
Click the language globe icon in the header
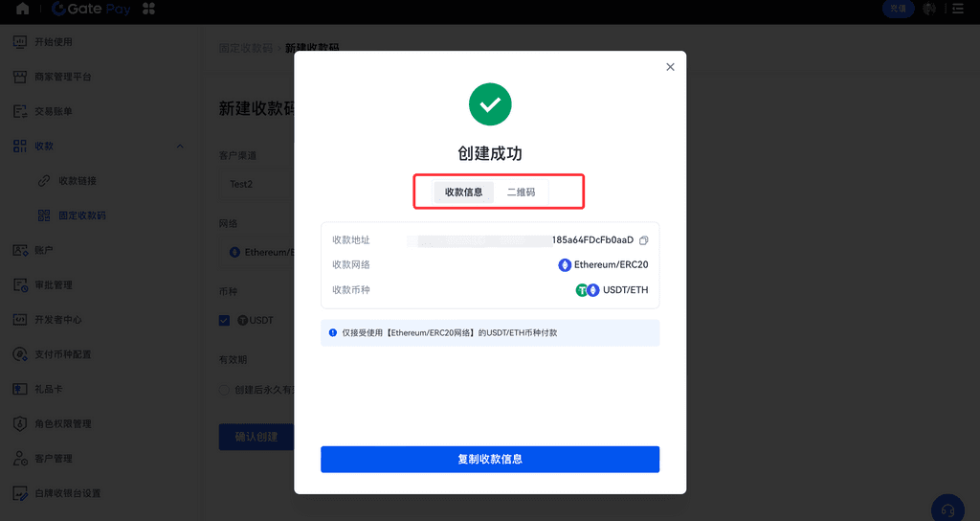[929, 8]
